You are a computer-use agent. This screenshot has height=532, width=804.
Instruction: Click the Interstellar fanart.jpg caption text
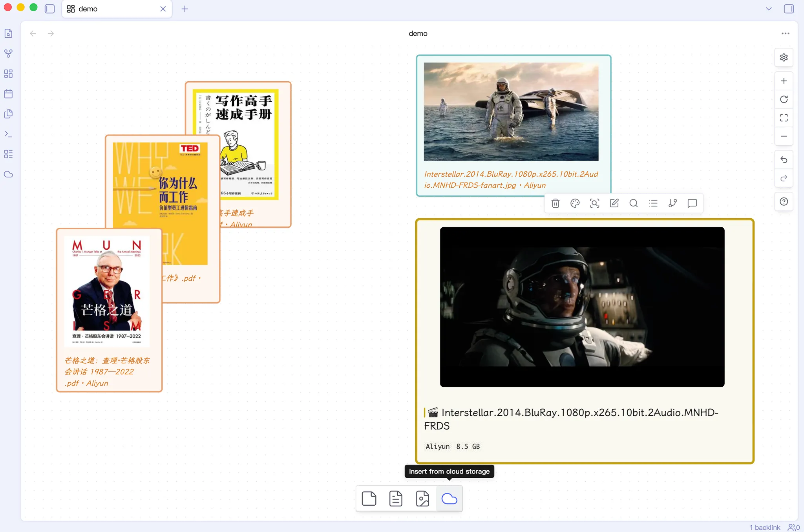511,179
